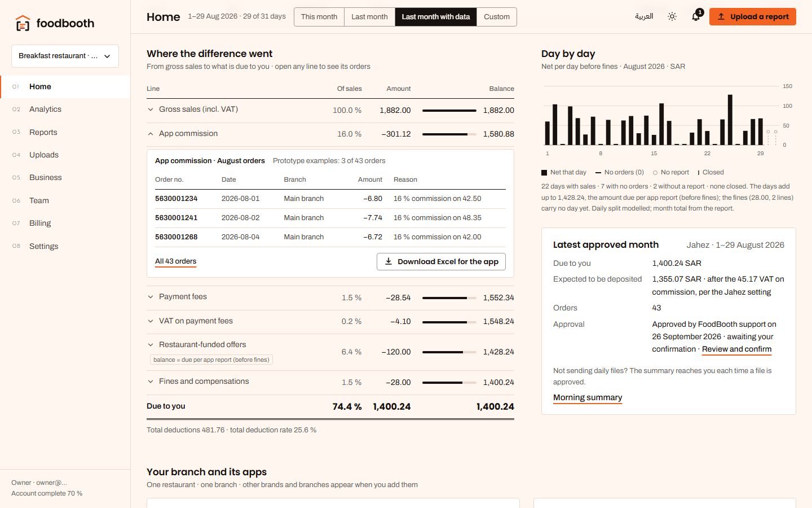
Task: Open the notifications bell
Action: [x=696, y=17]
